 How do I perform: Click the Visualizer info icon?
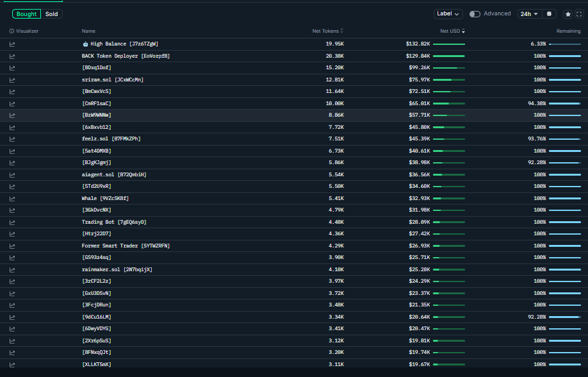click(x=12, y=31)
